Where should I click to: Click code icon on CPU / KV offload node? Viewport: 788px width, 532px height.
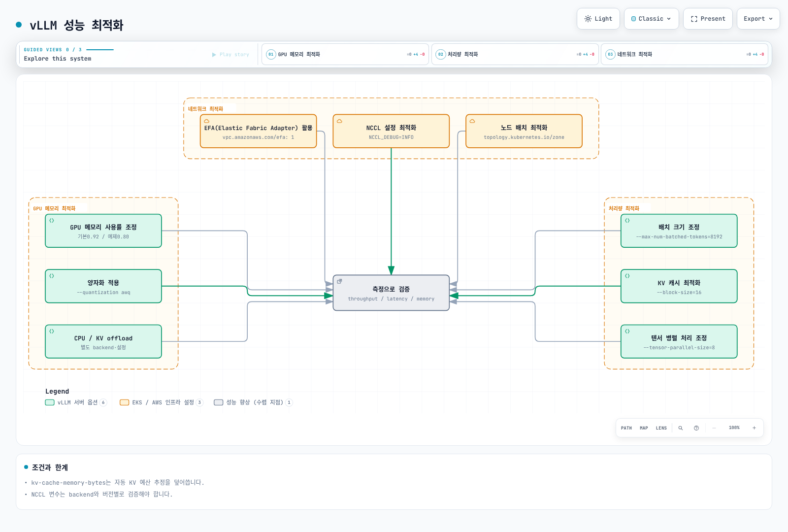pyautogui.click(x=52, y=332)
